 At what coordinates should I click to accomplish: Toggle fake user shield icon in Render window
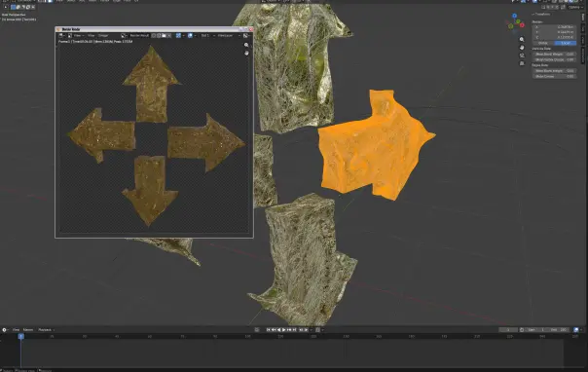tap(154, 36)
